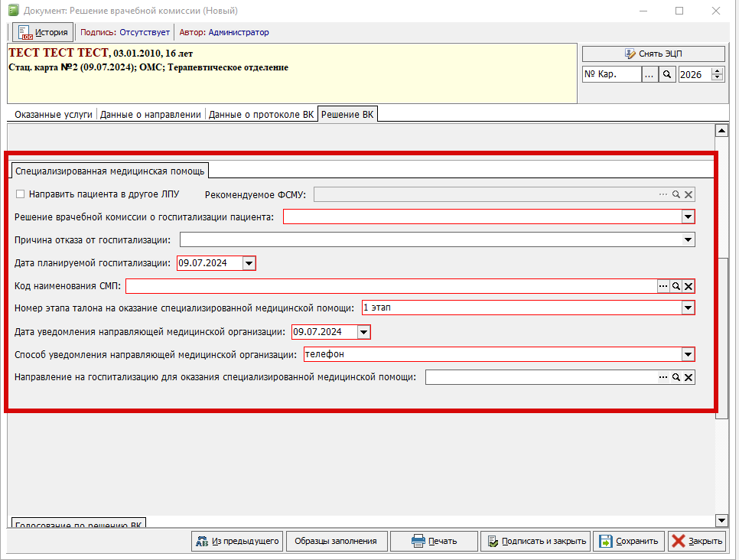This screenshot has height=560, width=739.
Task: Open the Оказанные услуги tab
Action: [x=54, y=115]
